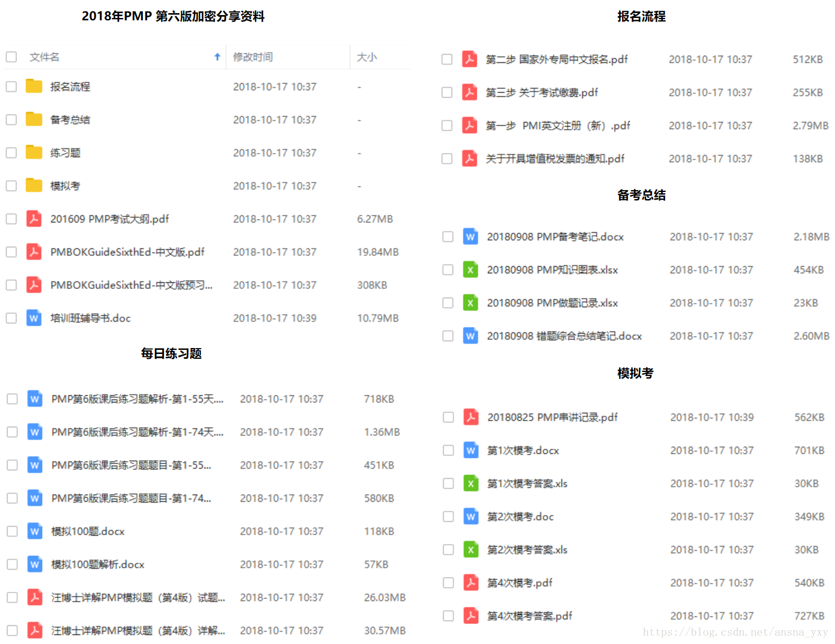Image resolution: width=835 pixels, height=644 pixels.
Task: Click PDF icon of 第4次模考.pdf
Action: pos(471,582)
